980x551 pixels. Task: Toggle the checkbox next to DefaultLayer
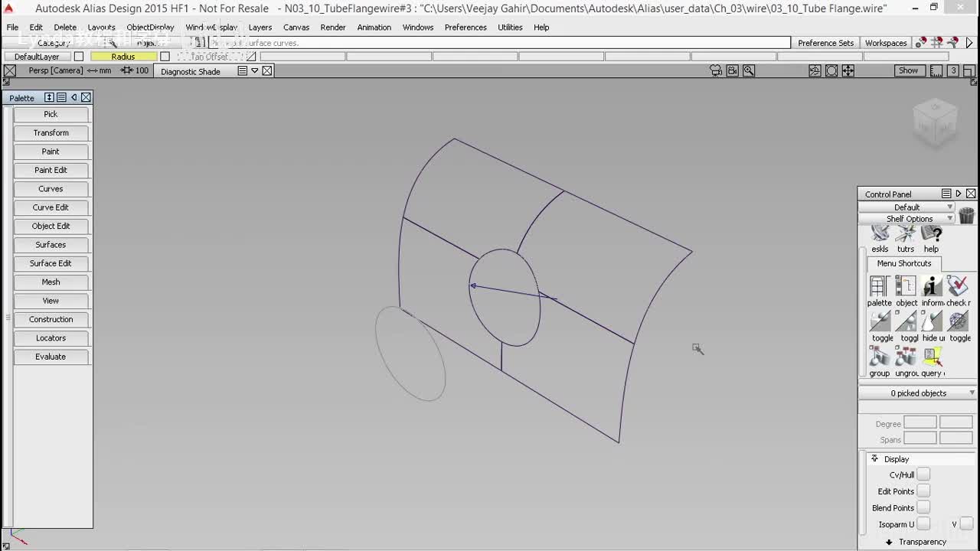pos(79,57)
